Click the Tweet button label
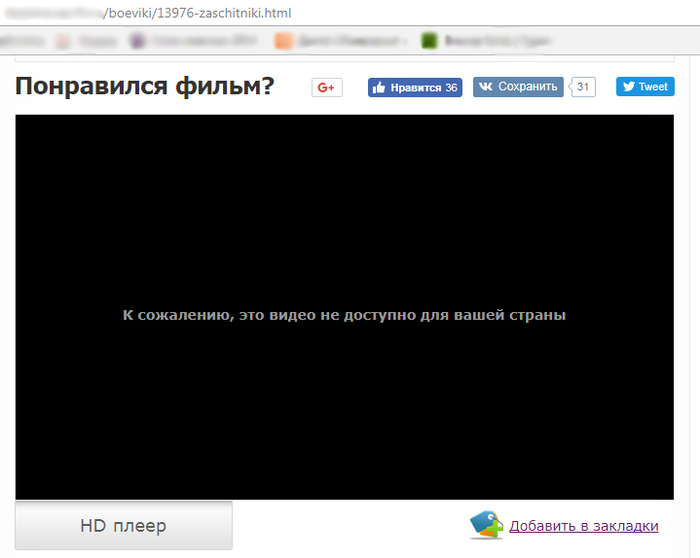The height and width of the screenshot is (558, 700). 652,87
